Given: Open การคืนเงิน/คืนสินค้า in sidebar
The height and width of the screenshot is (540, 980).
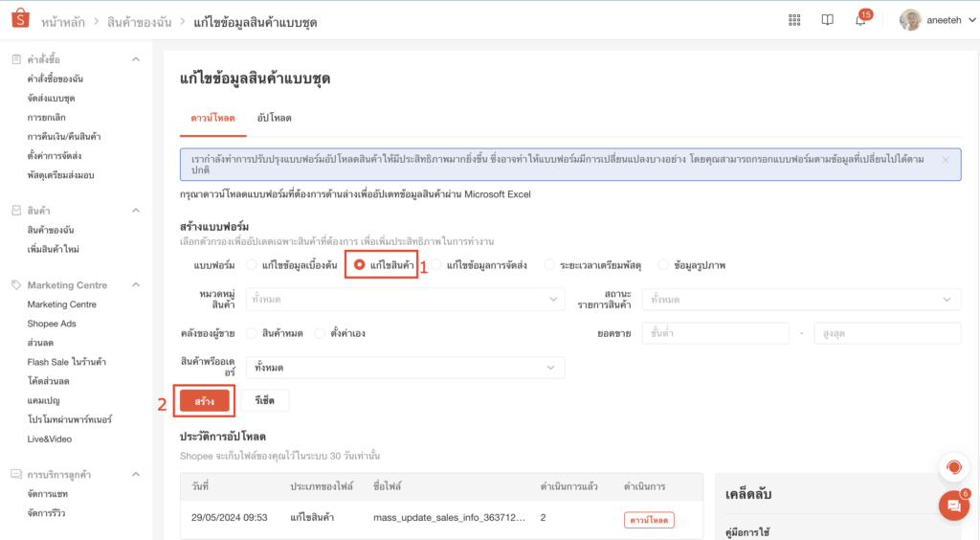Looking at the screenshot, I should [x=64, y=136].
